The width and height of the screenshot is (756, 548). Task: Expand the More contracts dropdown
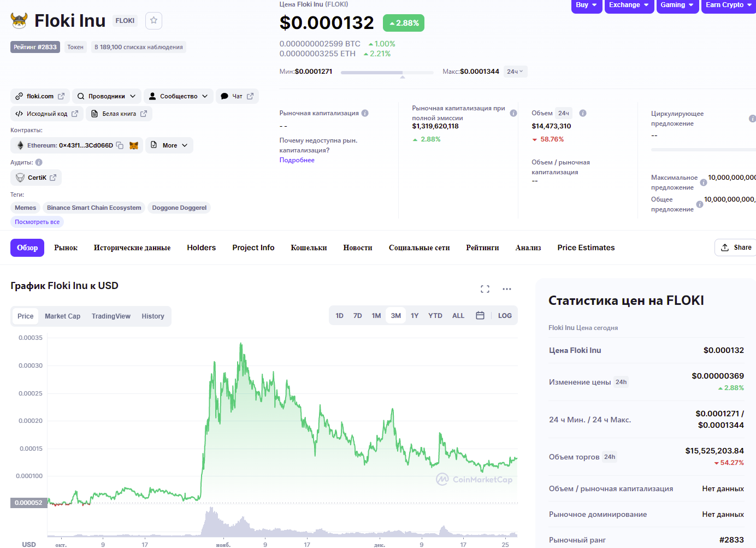coord(169,145)
